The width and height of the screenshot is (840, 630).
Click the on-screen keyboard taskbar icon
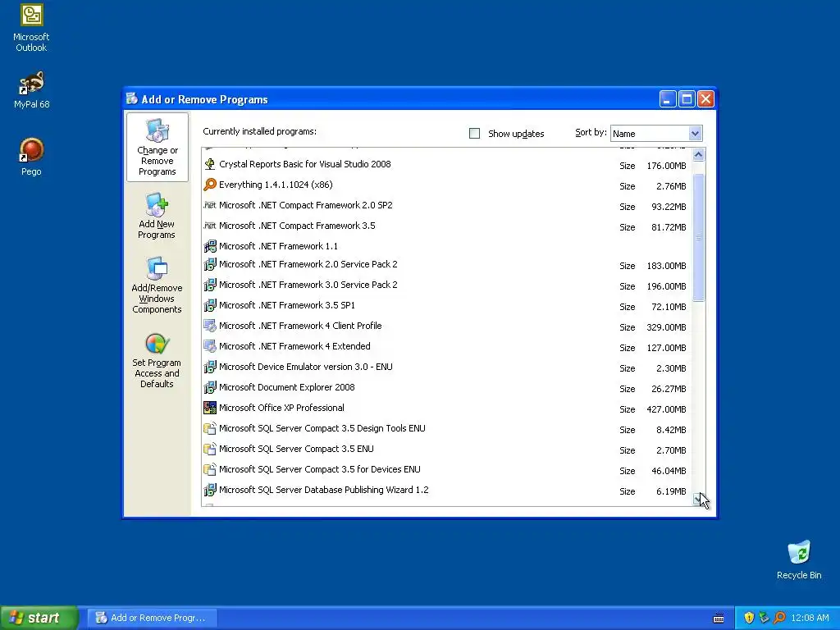(719, 619)
